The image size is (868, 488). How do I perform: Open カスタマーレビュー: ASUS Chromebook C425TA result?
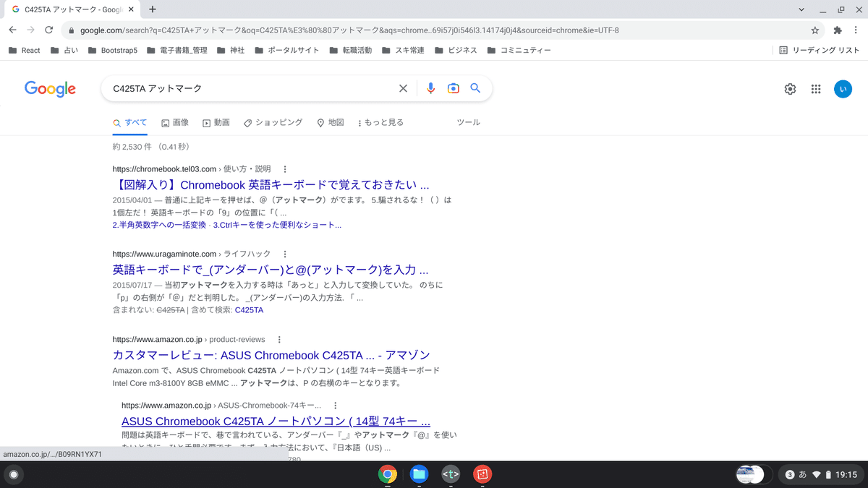[x=271, y=356]
